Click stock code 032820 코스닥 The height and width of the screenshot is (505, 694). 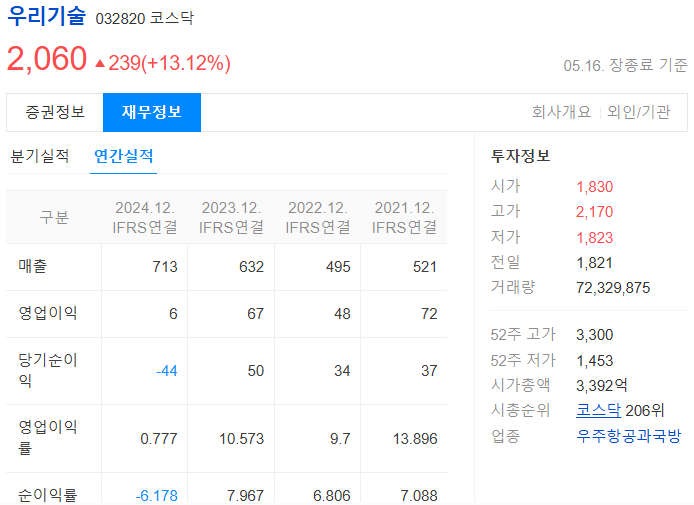pyautogui.click(x=145, y=18)
